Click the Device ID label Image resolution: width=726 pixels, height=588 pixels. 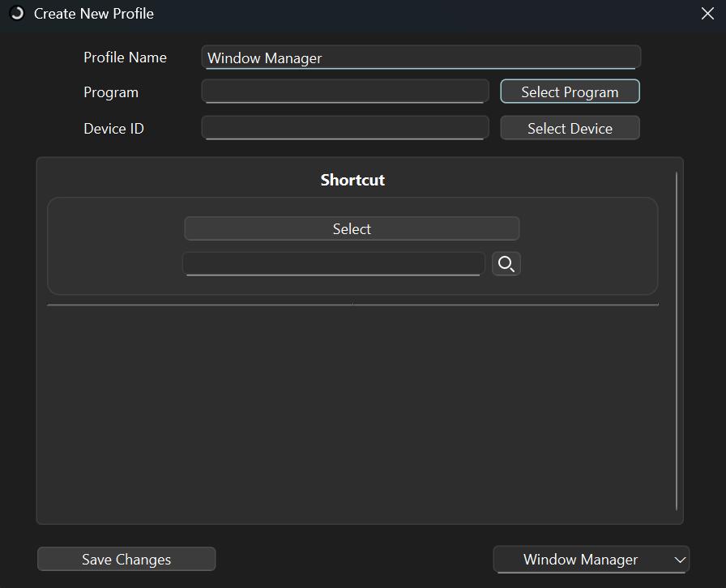(x=113, y=129)
